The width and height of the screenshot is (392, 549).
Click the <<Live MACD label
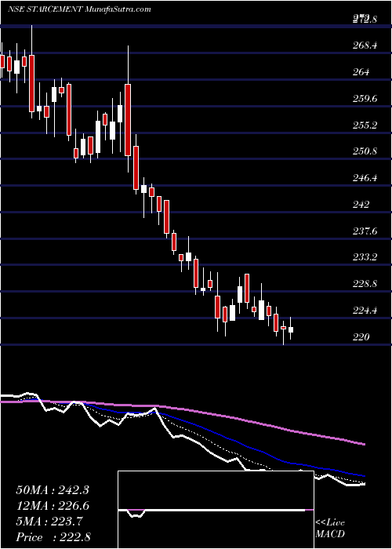pos(330,528)
